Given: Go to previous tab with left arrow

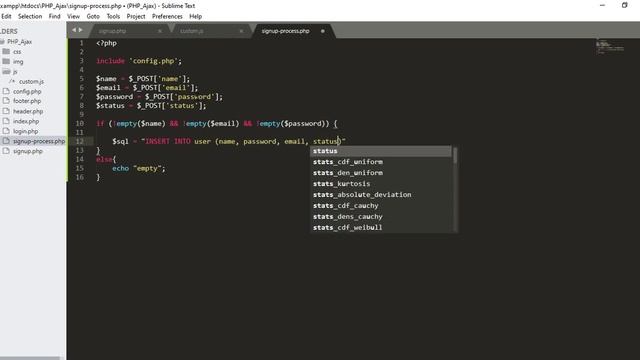Looking at the screenshot, I should click(x=74, y=30).
